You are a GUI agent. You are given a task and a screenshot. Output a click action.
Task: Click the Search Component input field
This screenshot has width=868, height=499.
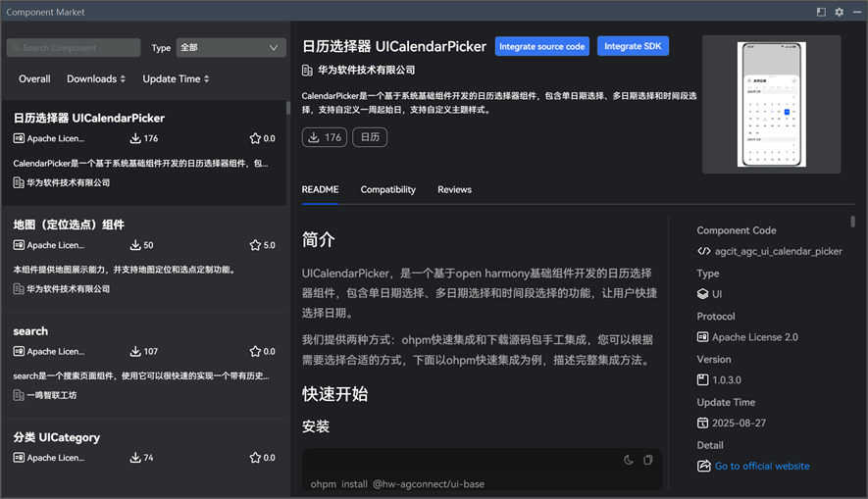pos(75,47)
